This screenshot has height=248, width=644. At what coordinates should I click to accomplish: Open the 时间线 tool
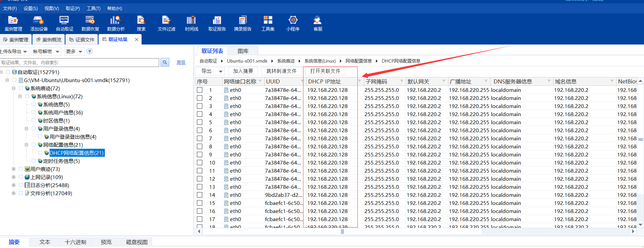coord(192,24)
